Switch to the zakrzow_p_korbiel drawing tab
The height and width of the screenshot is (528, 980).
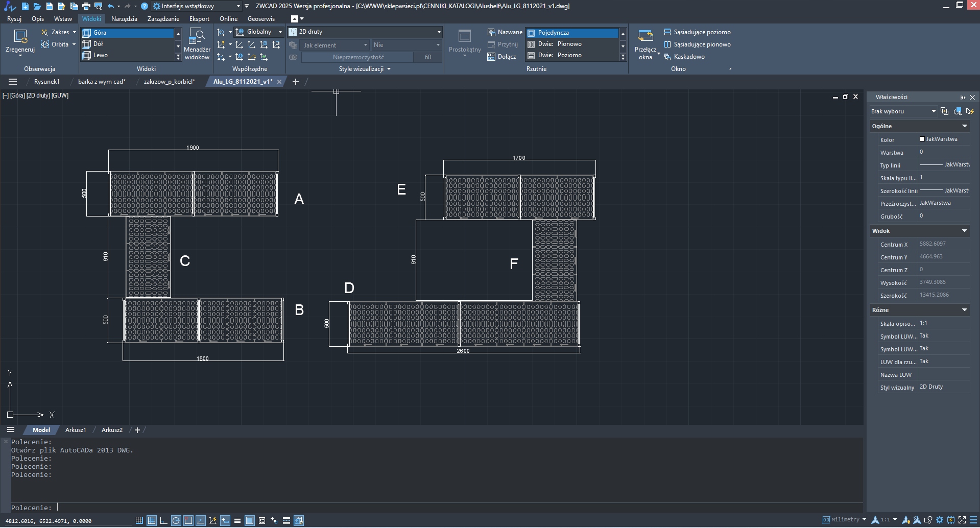click(x=169, y=82)
